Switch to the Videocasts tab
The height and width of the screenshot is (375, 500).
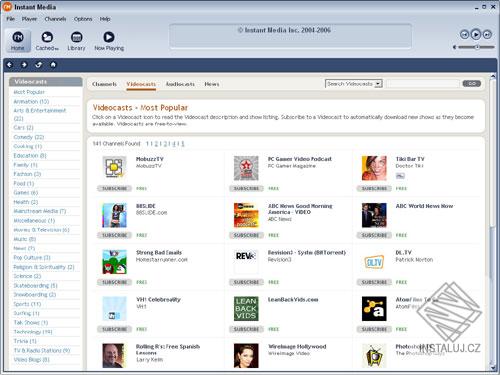tap(141, 84)
